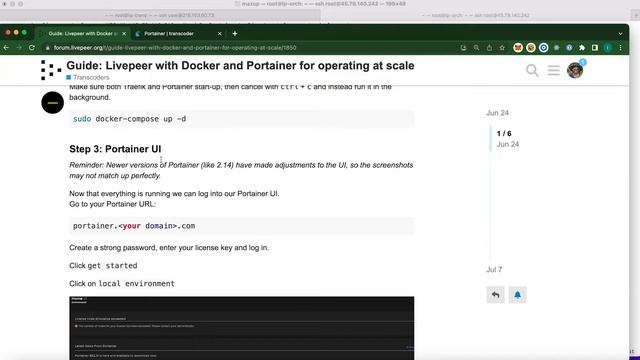This screenshot has height=360, width=640.
Task: Bookmark this page with the star icon
Action: click(x=502, y=48)
